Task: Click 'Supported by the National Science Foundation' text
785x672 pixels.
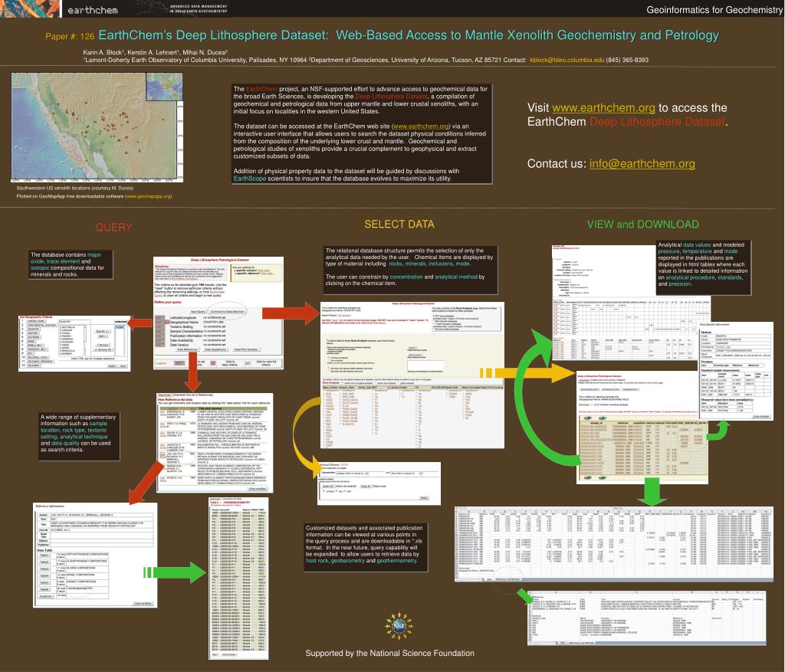Action: pyautogui.click(x=389, y=653)
